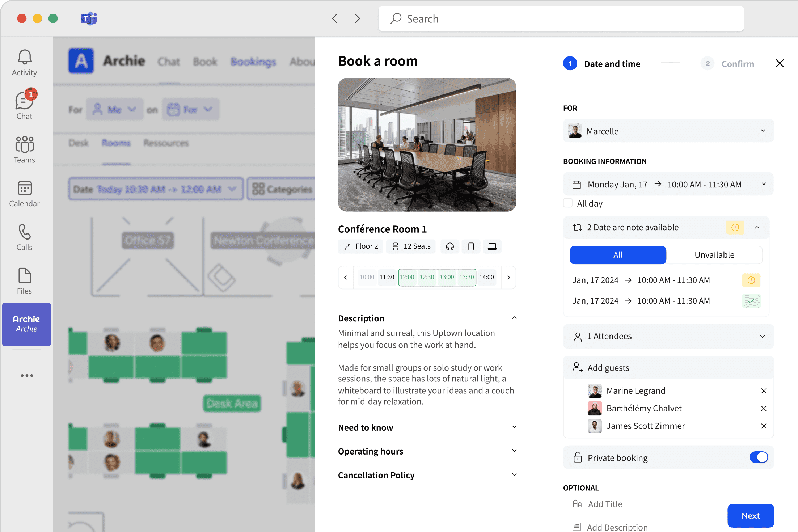Viewport: 798px width, 532px height.
Task: Remove James Scott Zimmer from guests
Action: [x=764, y=426]
